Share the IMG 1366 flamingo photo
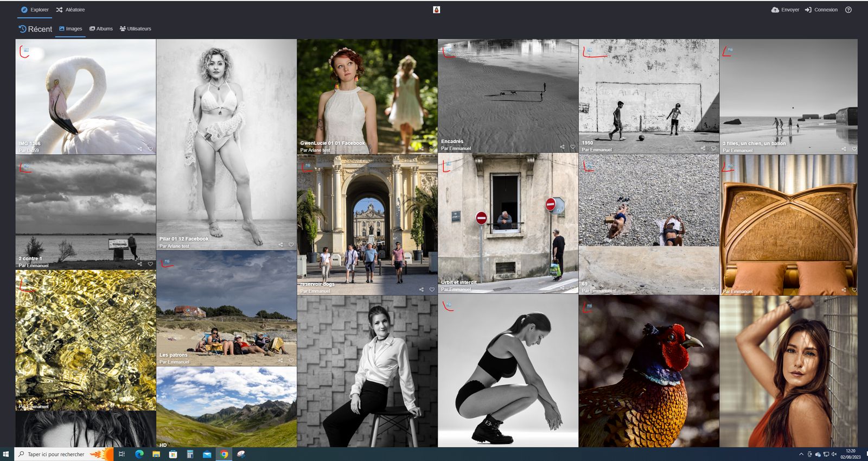Screen dimensions: 868x461 coord(140,149)
